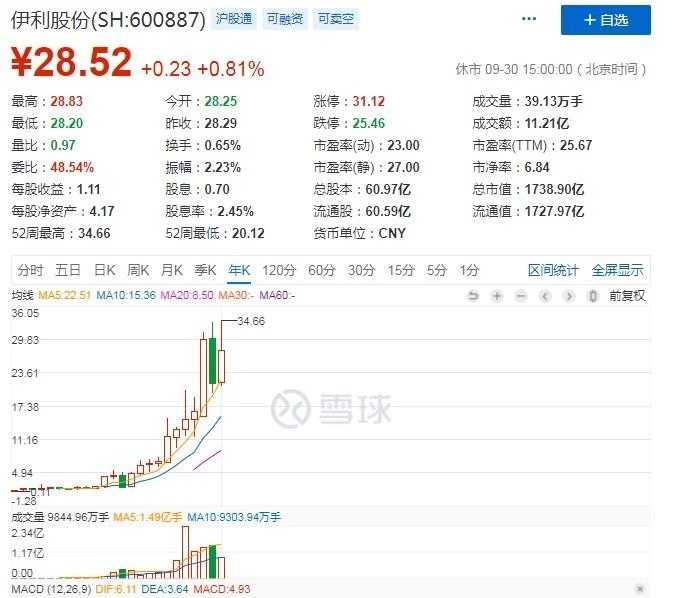Click the 最低 28.20 value
Image resolution: width=678 pixels, height=598 pixels.
67,123
